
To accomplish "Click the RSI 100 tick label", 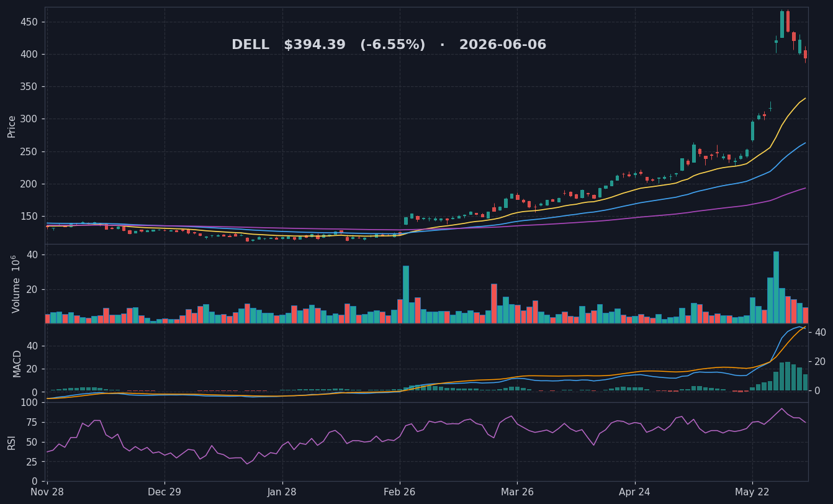I will tap(30, 402).
